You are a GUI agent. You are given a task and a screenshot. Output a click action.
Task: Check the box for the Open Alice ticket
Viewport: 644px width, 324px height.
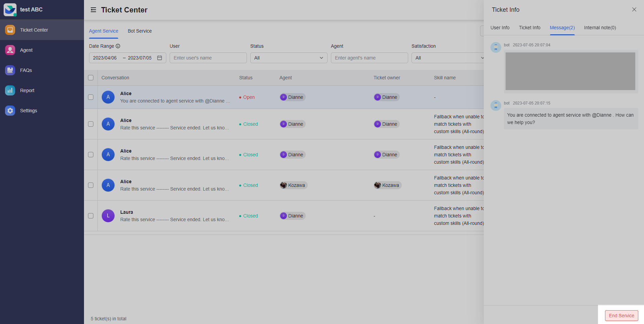(91, 97)
